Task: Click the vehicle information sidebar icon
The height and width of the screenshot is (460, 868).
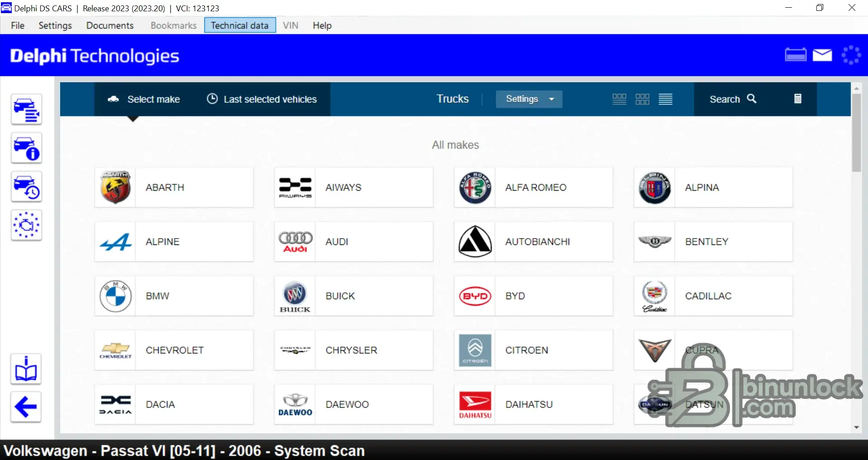Action: pyautogui.click(x=26, y=148)
